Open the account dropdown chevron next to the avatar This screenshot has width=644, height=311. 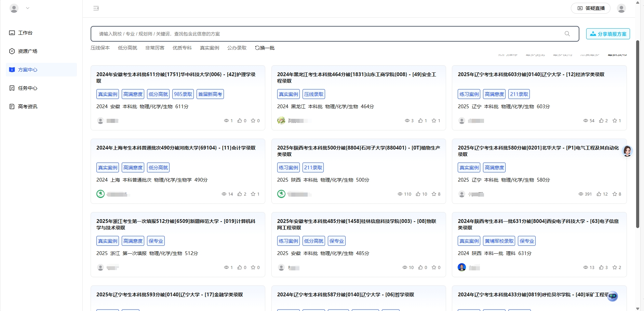28,8
